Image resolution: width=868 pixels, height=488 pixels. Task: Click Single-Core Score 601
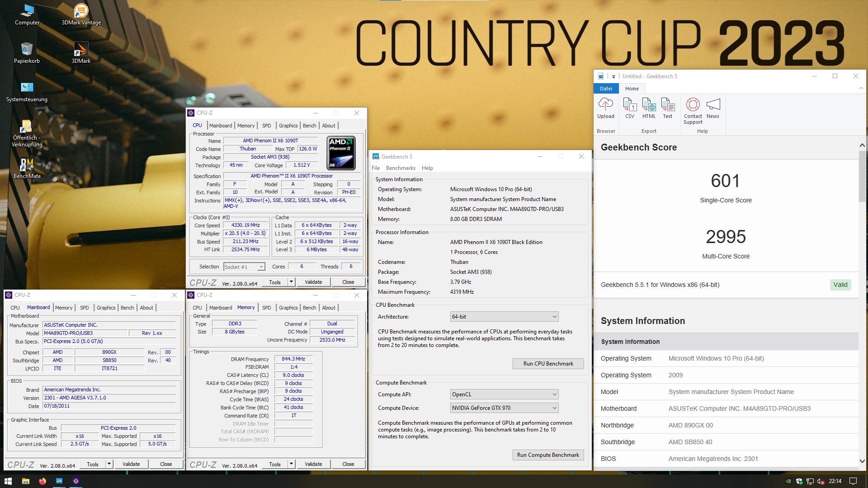726,181
